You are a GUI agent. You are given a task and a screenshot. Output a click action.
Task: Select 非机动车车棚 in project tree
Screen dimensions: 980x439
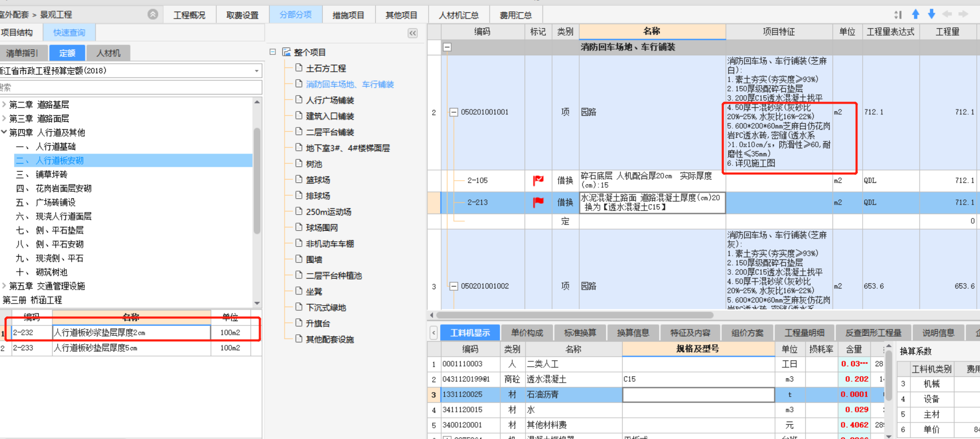coord(330,243)
